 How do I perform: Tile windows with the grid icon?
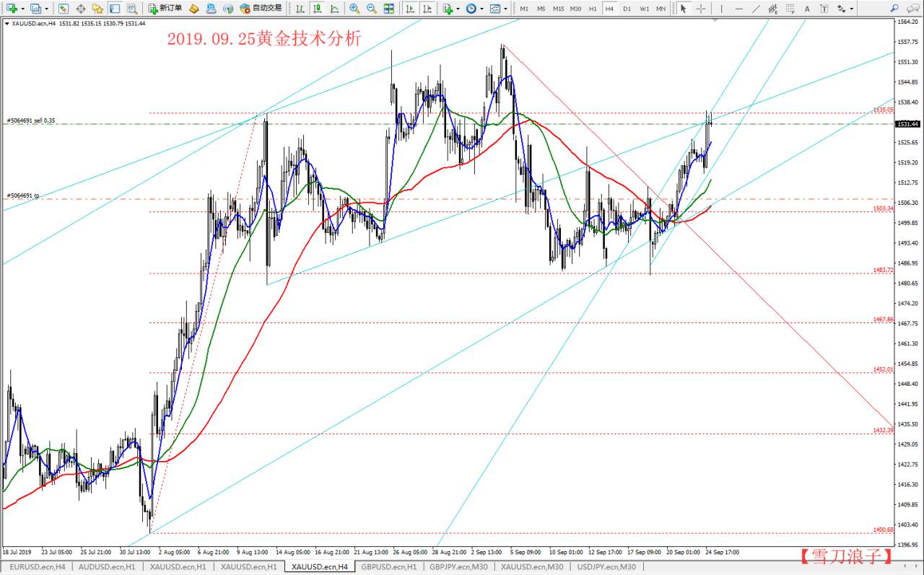pyautogui.click(x=389, y=9)
